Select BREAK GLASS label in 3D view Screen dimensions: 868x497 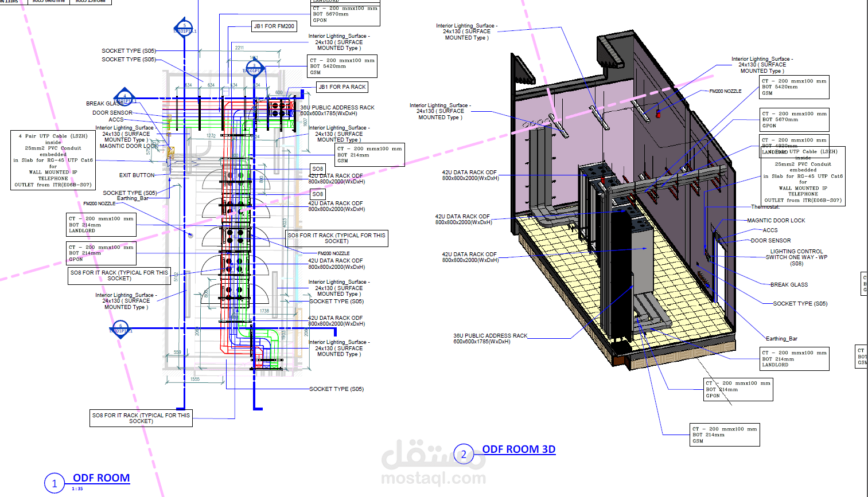(789, 285)
